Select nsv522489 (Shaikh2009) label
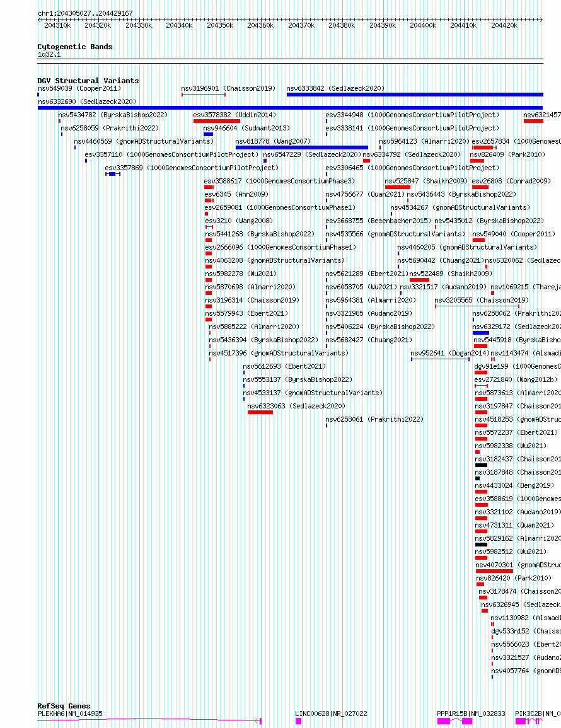 click(x=451, y=274)
